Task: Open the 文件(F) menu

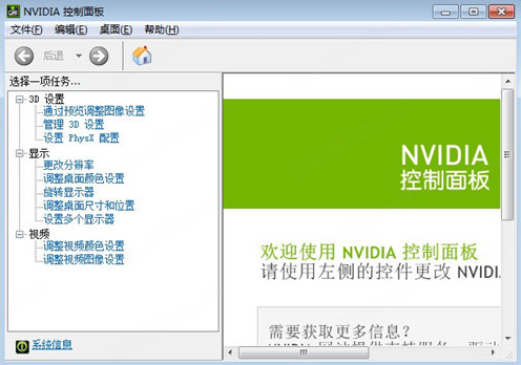Action: point(26,30)
